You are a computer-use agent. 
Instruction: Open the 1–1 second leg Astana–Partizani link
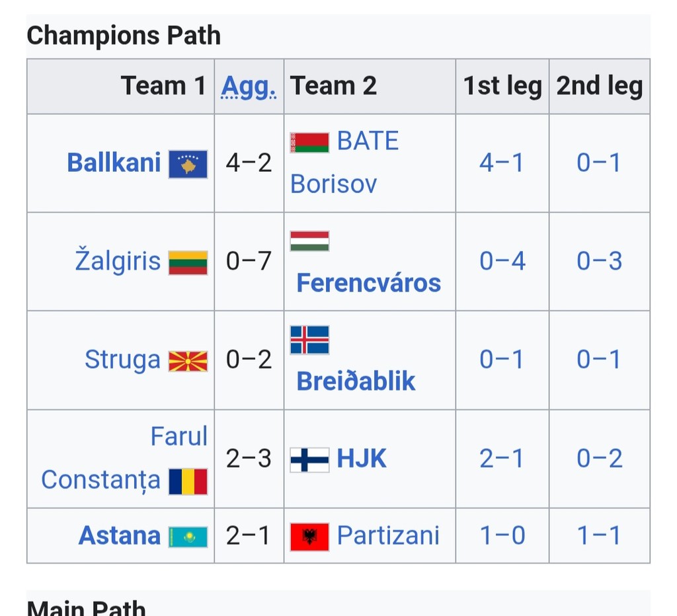pos(599,536)
